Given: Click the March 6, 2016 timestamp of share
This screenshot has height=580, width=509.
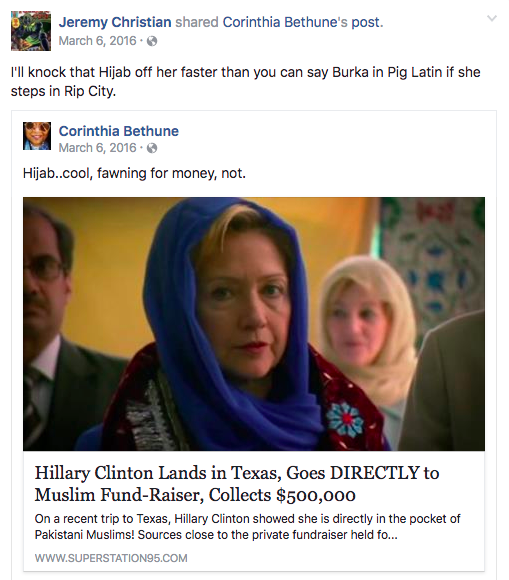Looking at the screenshot, I should (97, 41).
